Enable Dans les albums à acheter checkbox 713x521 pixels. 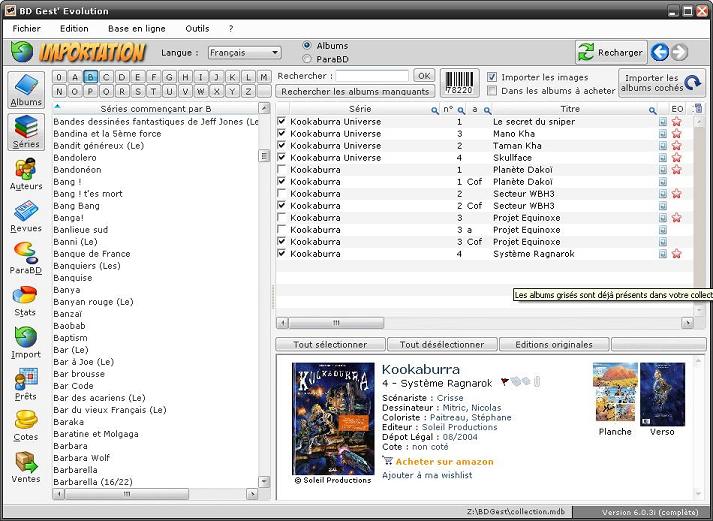(492, 90)
